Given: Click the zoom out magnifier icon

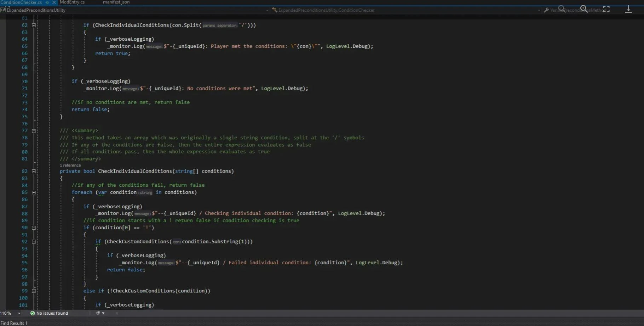Looking at the screenshot, I should tap(561, 9).
